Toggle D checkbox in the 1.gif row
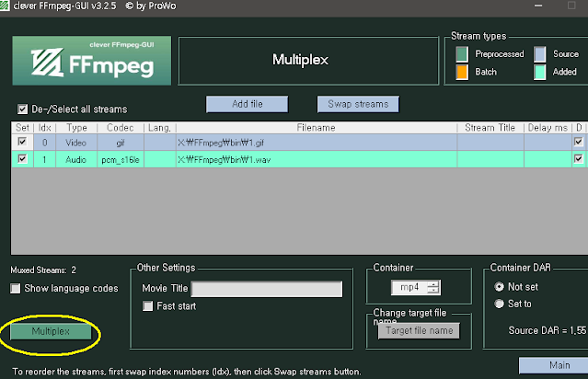588x379 pixels. (x=578, y=142)
